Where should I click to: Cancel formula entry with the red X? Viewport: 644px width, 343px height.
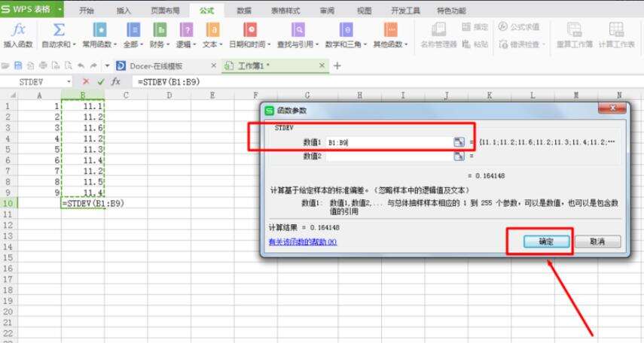[x=86, y=81]
